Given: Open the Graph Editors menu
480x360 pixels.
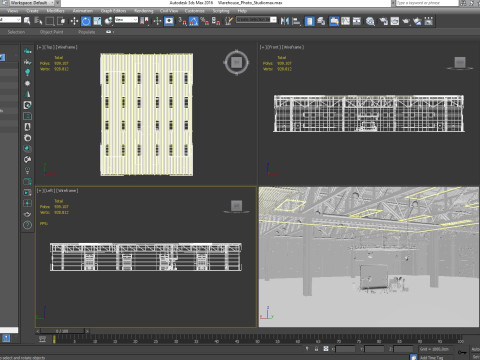Looking at the screenshot, I should [x=113, y=11].
